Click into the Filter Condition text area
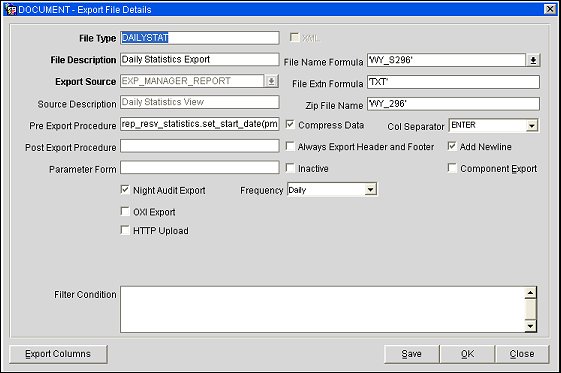The height and width of the screenshot is (373, 561). [322, 309]
